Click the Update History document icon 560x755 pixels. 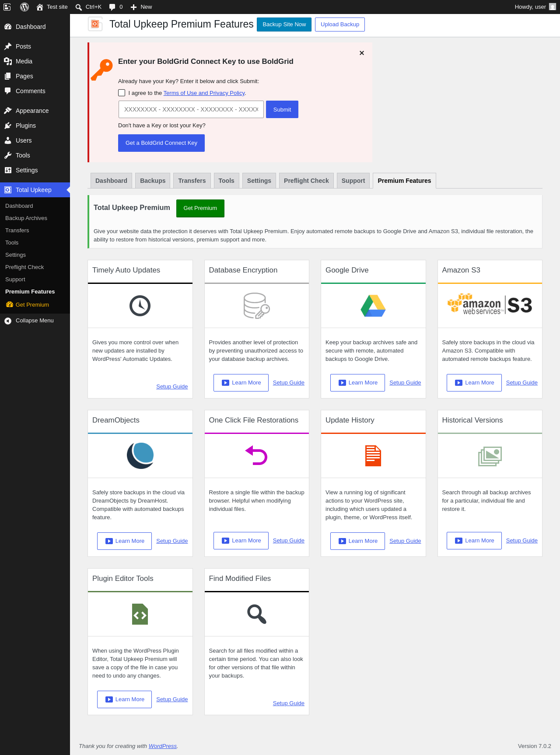coord(373,455)
